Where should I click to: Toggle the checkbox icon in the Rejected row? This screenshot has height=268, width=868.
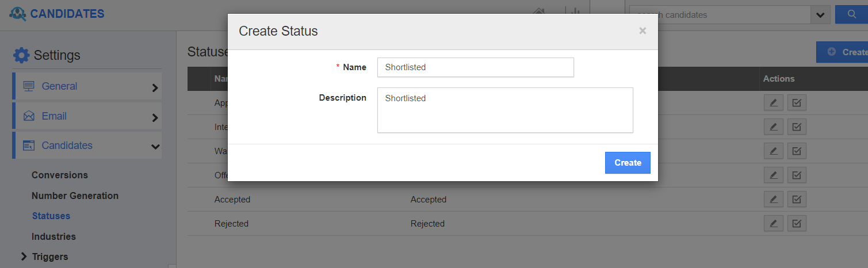(x=797, y=223)
